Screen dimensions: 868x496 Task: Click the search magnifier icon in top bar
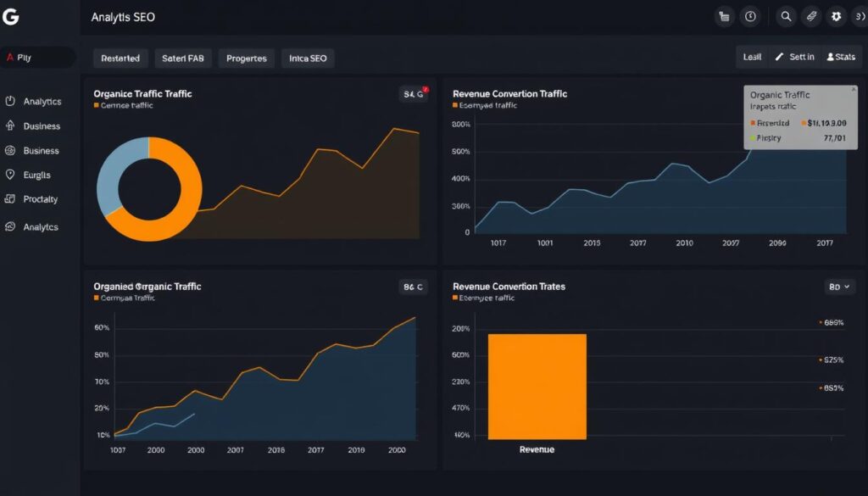786,16
